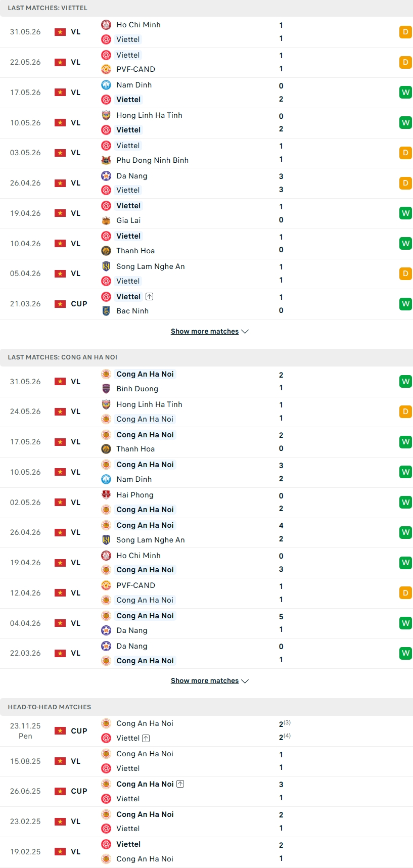Click the orange D badge on the Da Nang 3-3 match
Image resolution: width=413 pixels, height=868 pixels.
click(x=405, y=183)
